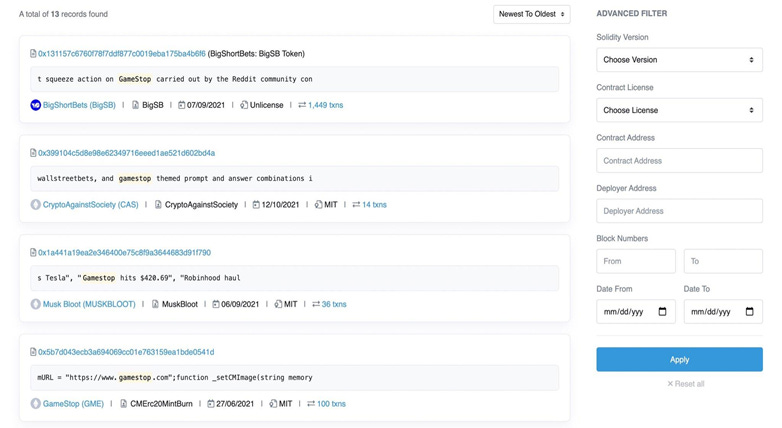Click the calendar icon beside 12/10/2021

click(x=256, y=205)
